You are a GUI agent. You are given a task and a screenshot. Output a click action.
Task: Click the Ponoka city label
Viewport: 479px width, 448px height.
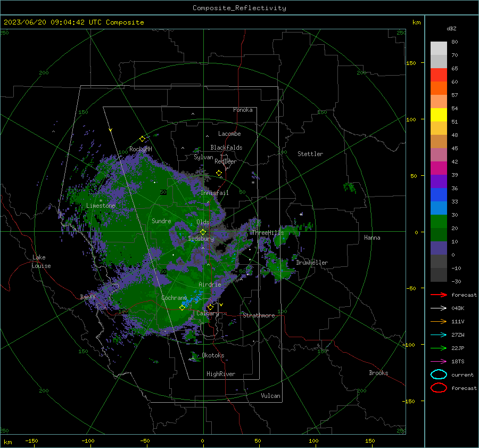pos(243,110)
